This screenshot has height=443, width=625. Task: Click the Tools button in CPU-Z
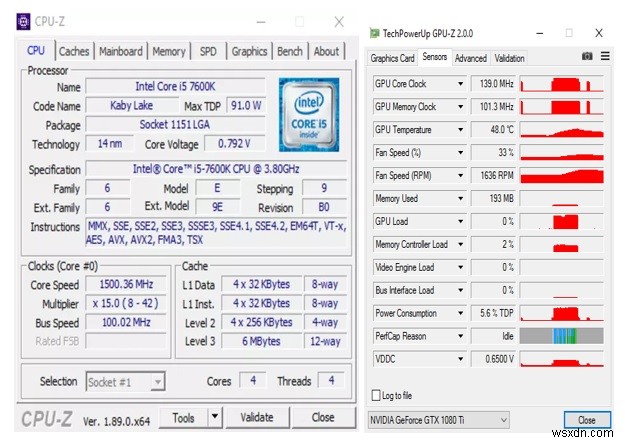(183, 417)
